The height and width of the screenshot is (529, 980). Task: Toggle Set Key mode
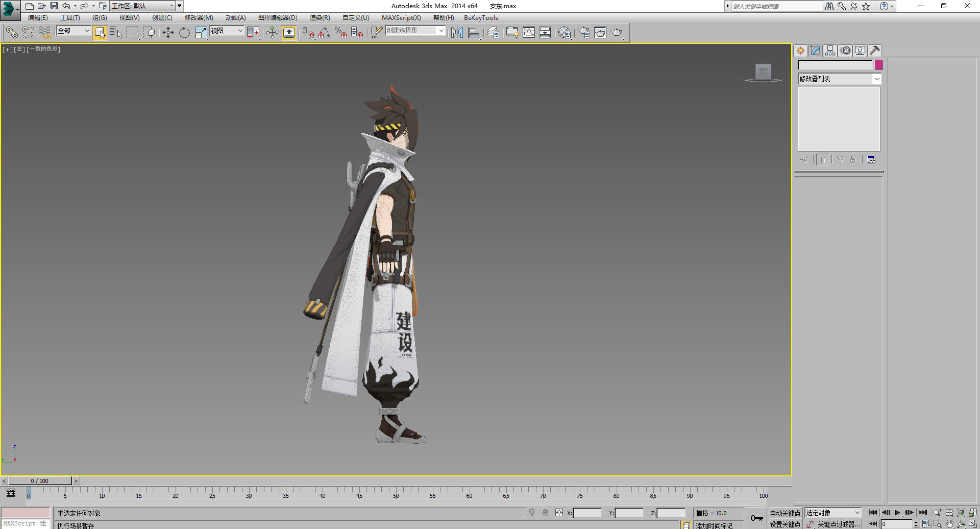[785, 524]
